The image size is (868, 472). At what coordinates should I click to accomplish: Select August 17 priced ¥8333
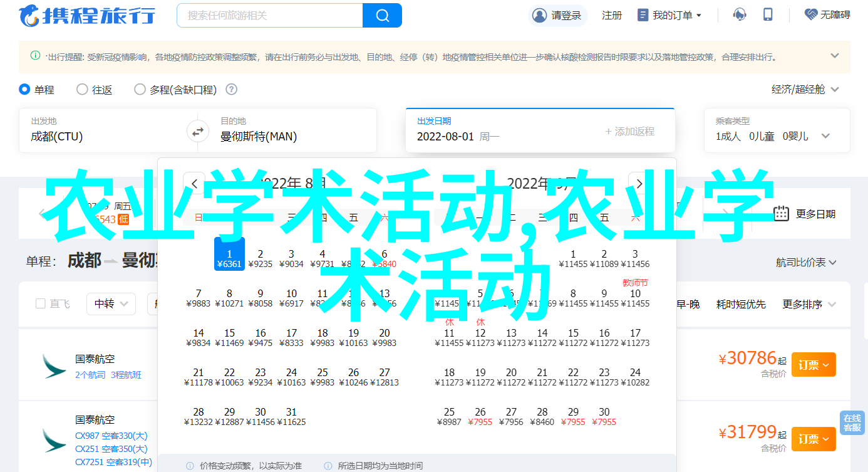(291, 338)
